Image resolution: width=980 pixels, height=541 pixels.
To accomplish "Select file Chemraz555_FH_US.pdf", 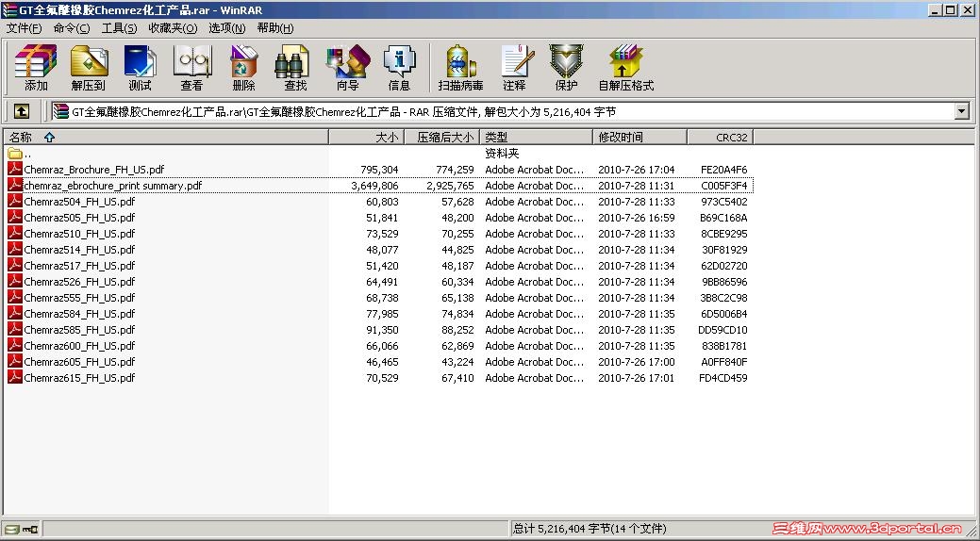I will 79,298.
